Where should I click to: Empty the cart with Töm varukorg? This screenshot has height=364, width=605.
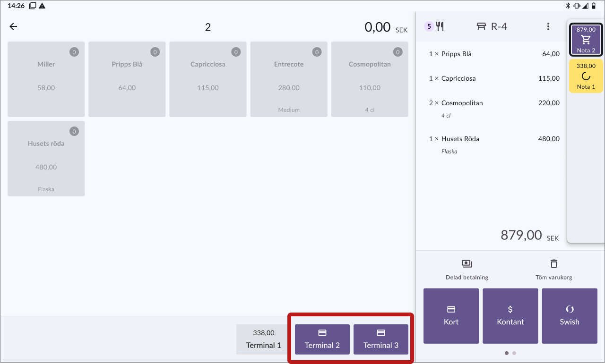click(x=554, y=270)
